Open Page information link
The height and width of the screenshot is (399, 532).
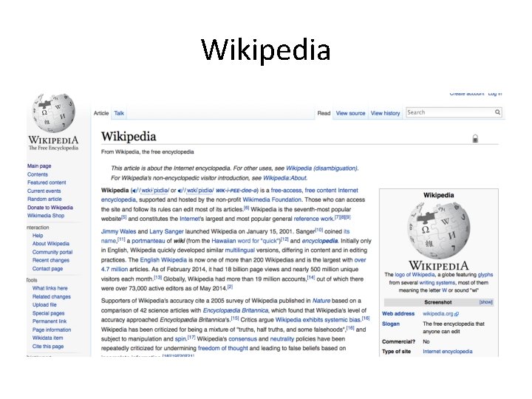[52, 330]
